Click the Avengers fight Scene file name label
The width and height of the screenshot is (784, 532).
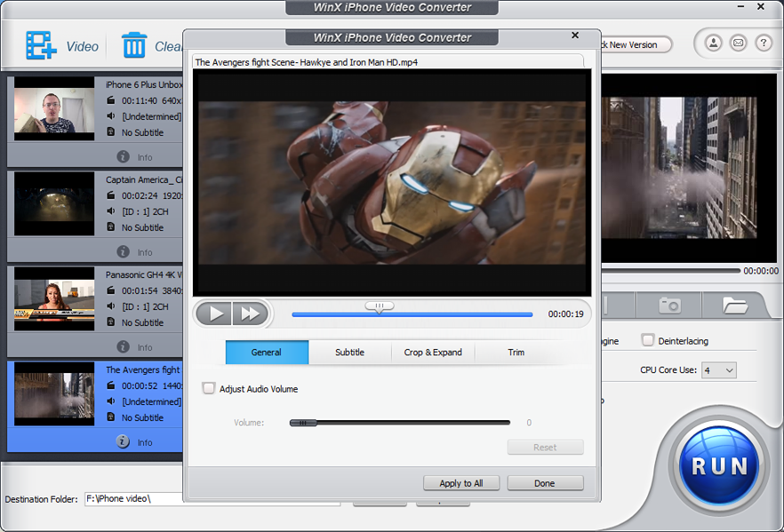(x=307, y=62)
